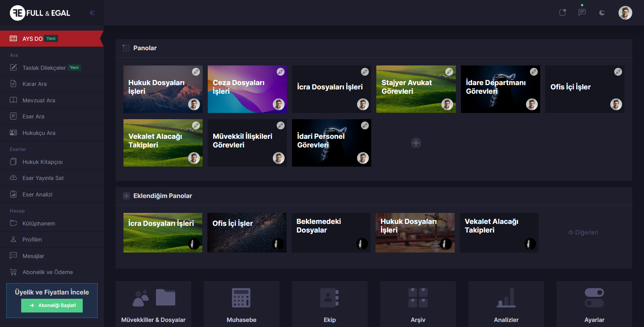Open the Muhasebe calculator tile

click(x=241, y=304)
